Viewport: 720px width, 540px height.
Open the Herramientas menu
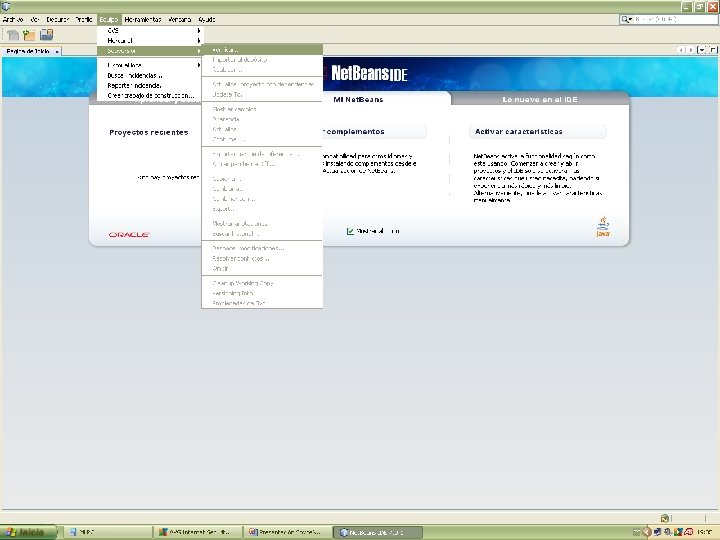(143, 19)
